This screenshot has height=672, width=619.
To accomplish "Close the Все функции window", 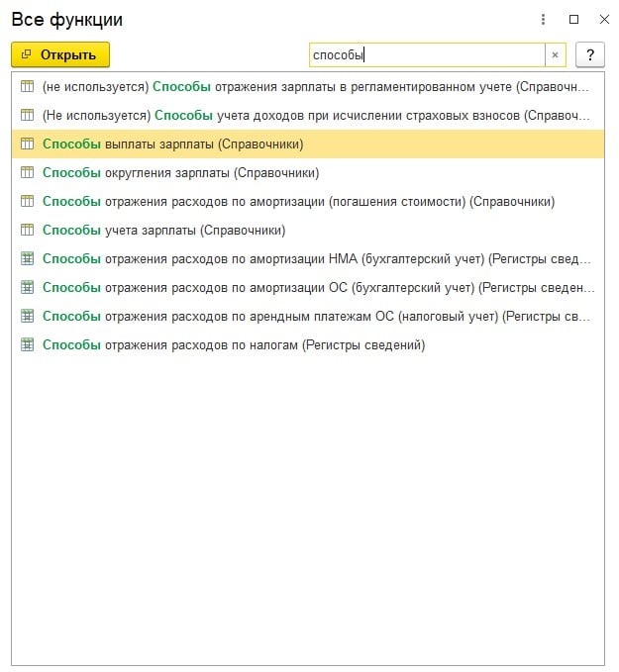I will coord(603,19).
